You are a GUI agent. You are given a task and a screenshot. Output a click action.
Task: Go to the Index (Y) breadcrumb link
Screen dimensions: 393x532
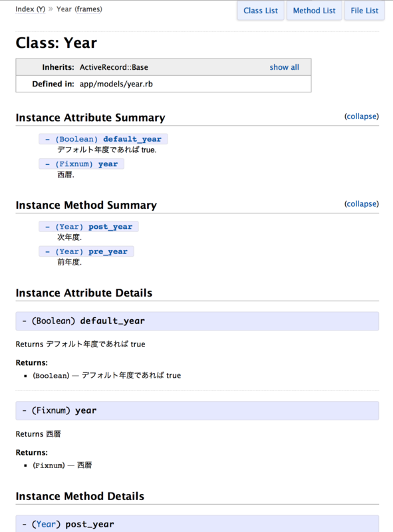click(x=30, y=9)
